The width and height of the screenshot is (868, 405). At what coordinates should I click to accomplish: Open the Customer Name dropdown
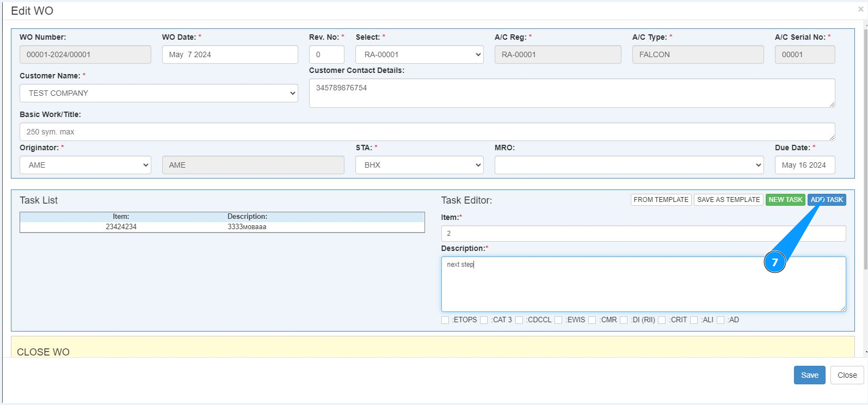[x=159, y=93]
